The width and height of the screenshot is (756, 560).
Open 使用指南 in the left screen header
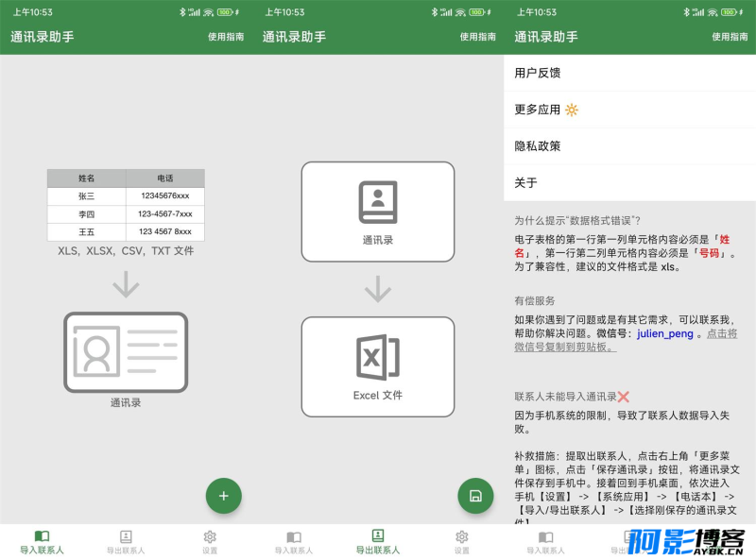point(226,37)
